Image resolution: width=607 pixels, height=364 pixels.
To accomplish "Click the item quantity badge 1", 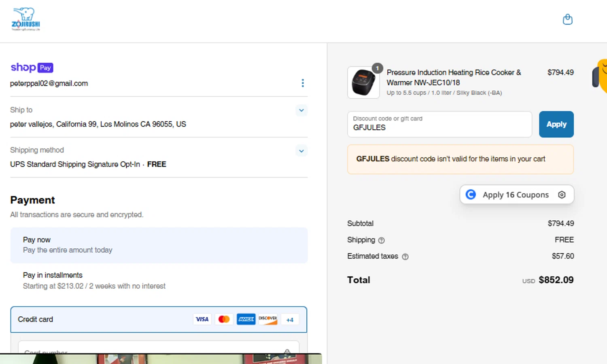I will (x=377, y=68).
